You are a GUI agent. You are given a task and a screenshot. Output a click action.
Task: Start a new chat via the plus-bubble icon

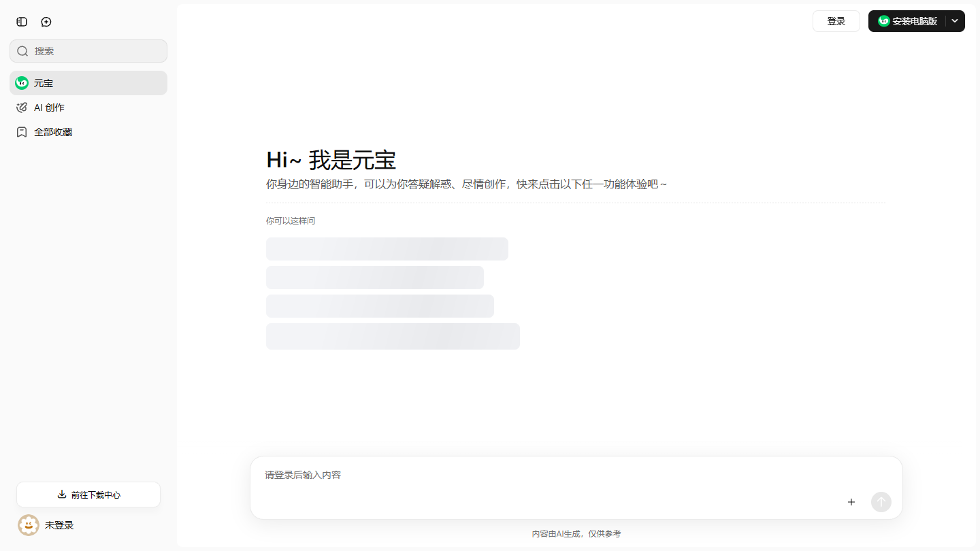coord(46,22)
